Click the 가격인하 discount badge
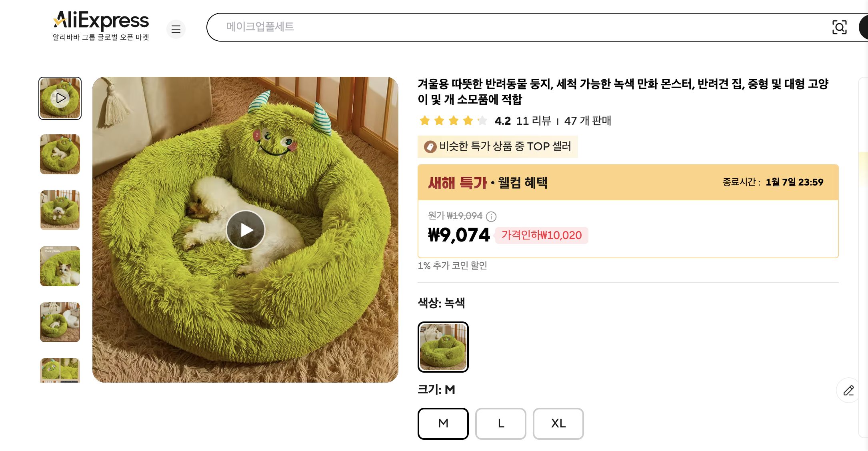 click(541, 236)
